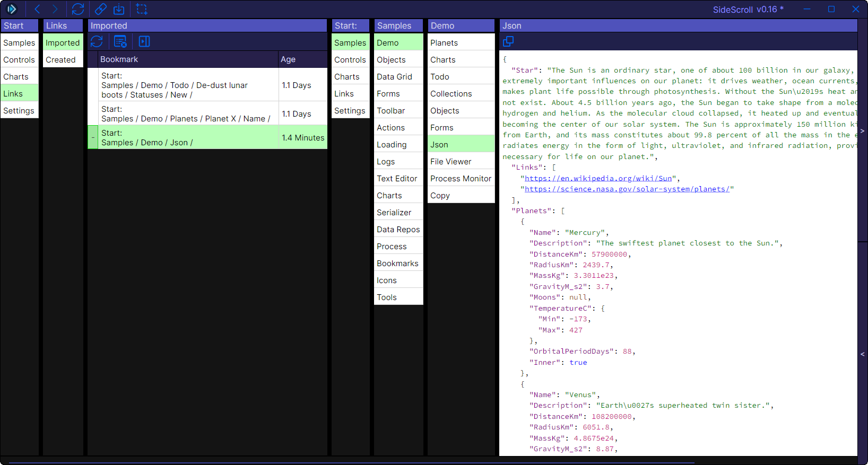Open Copy in the Demo panel
Viewport: 868px width, 465px height.
tap(461, 196)
